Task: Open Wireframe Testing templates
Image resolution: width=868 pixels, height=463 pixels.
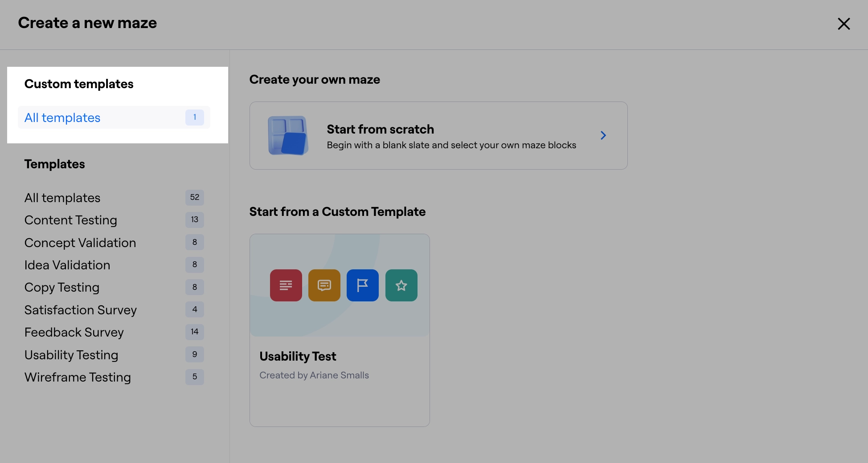Action: [x=78, y=377]
